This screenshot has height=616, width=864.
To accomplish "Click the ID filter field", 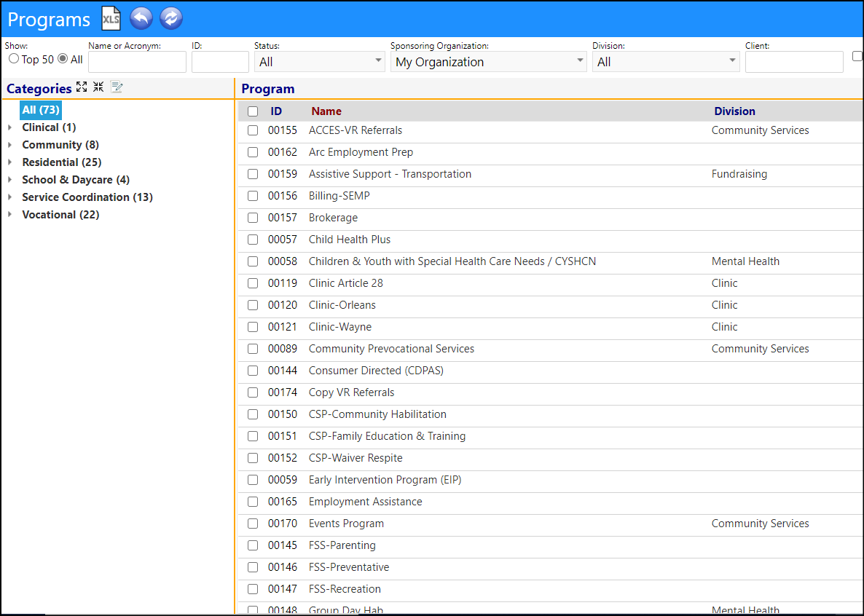I will point(221,62).
